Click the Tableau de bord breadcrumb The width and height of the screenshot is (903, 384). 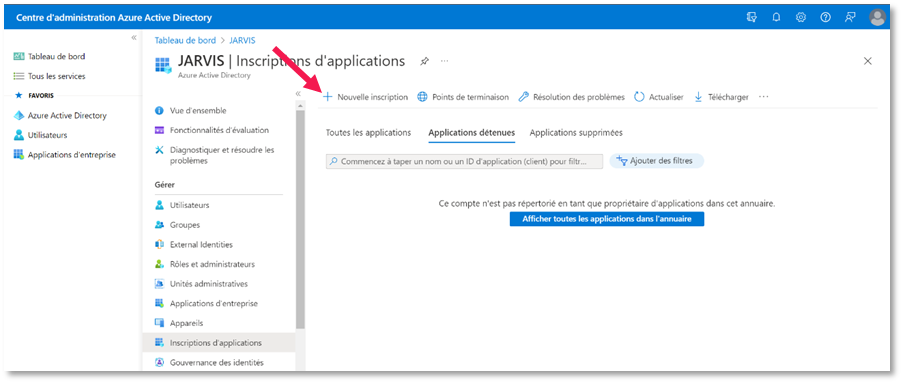185,40
